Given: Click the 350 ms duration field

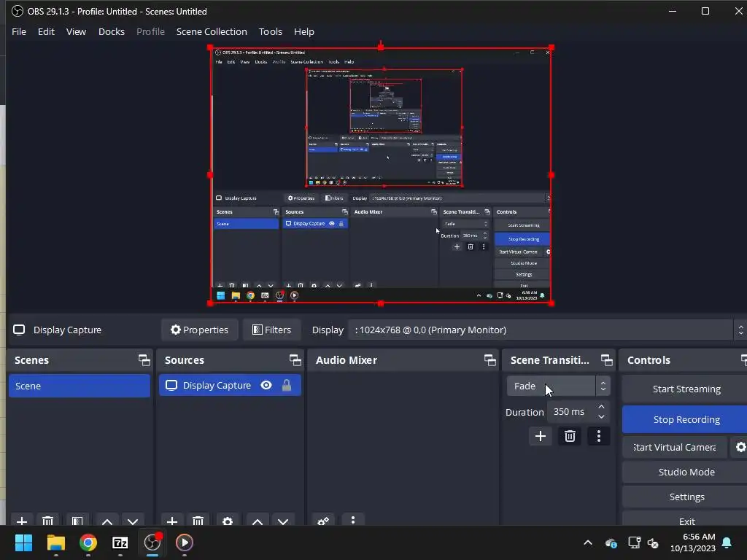Looking at the screenshot, I should pyautogui.click(x=571, y=412).
